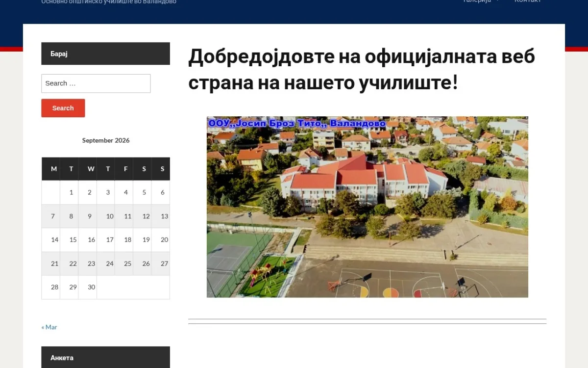Click the school aerial photo image
588x368 pixels.
tap(367, 207)
